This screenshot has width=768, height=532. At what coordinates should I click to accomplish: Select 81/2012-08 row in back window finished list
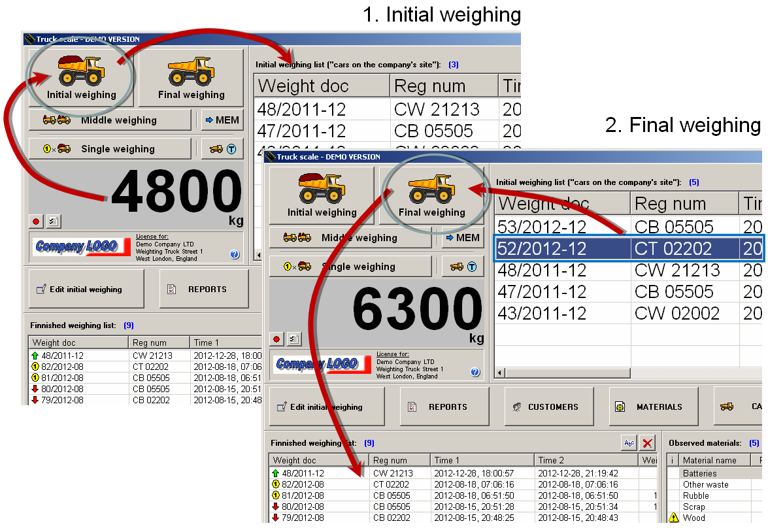click(x=146, y=378)
